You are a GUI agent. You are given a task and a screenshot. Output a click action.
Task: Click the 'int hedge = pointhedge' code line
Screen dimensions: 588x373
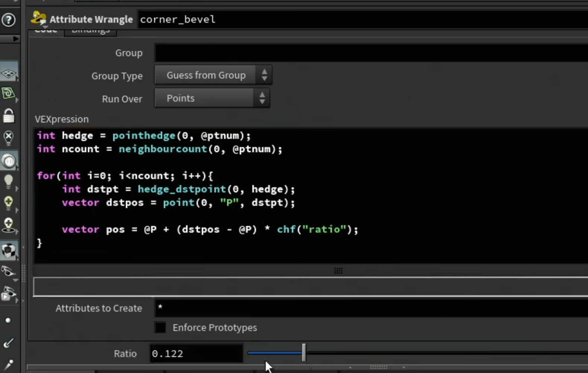[144, 136]
